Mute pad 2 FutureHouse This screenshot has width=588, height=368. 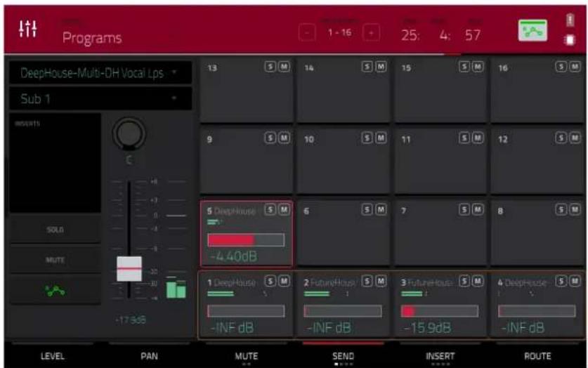click(381, 281)
